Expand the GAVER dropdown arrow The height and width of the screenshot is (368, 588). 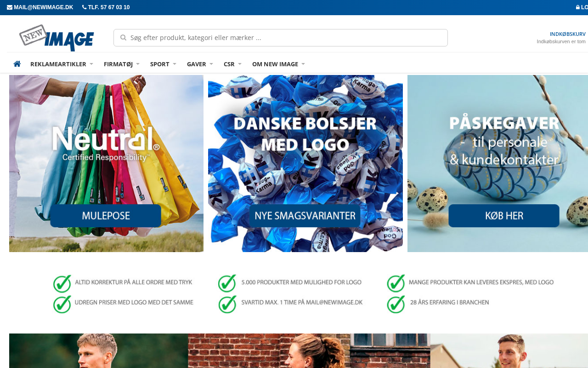(x=211, y=64)
